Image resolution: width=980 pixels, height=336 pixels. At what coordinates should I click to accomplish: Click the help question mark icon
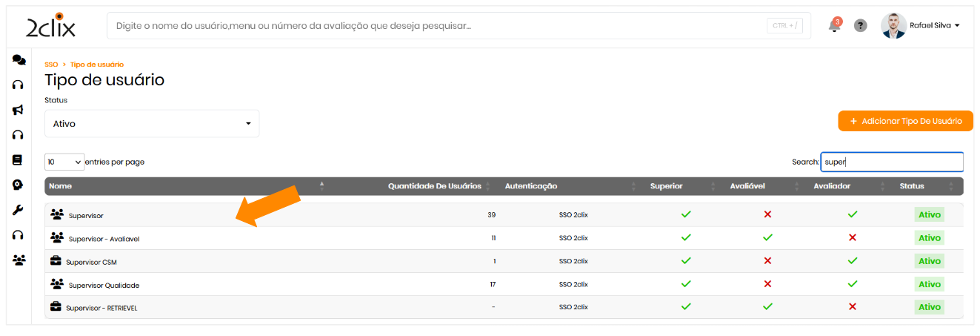(860, 25)
